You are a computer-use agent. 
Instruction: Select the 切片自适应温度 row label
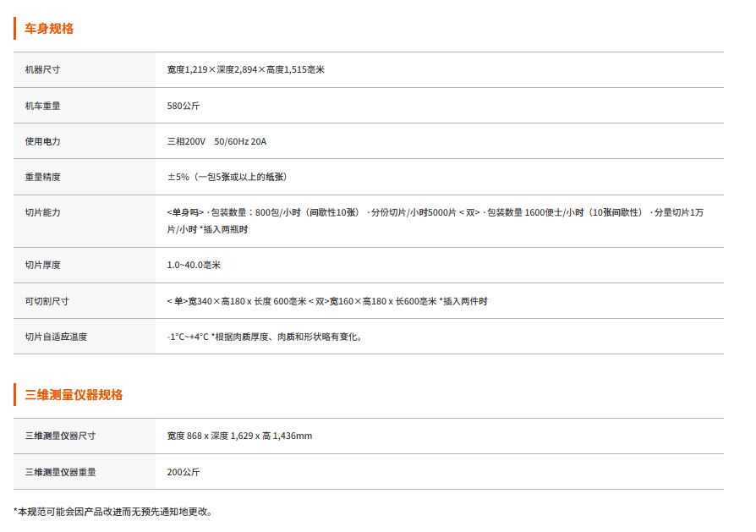[x=56, y=337]
